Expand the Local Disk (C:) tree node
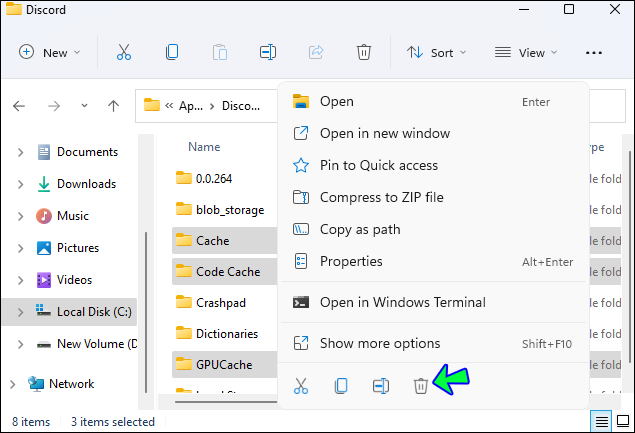 coord(20,312)
